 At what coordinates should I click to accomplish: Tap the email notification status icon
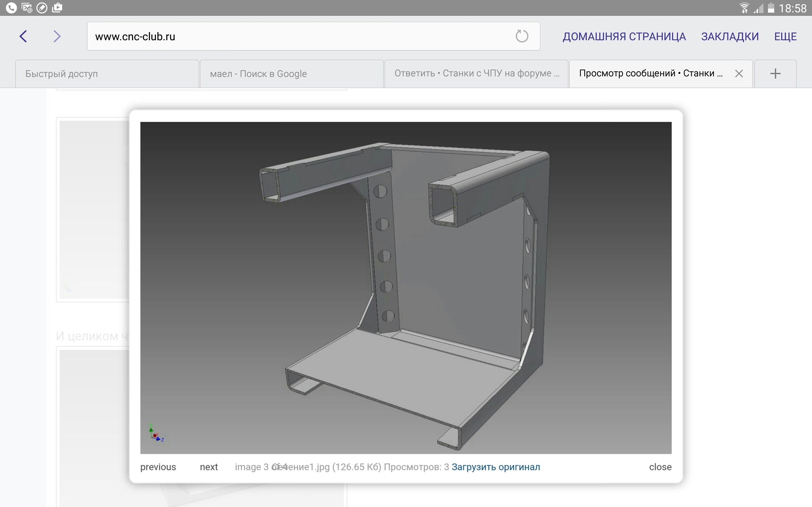coord(27,8)
